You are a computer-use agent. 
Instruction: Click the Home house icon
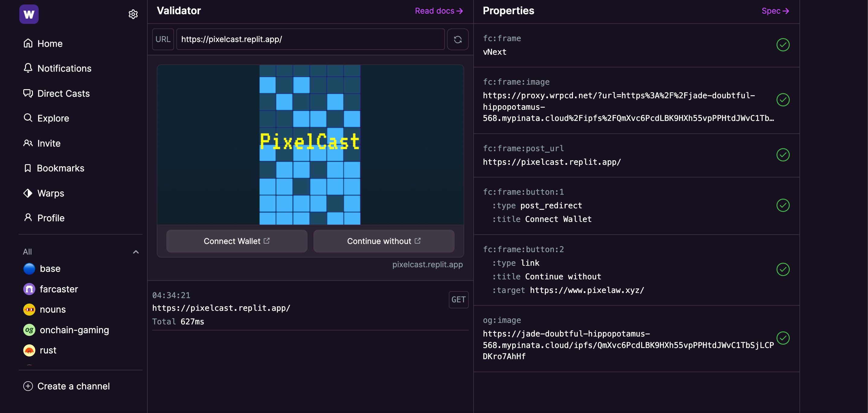tap(28, 43)
